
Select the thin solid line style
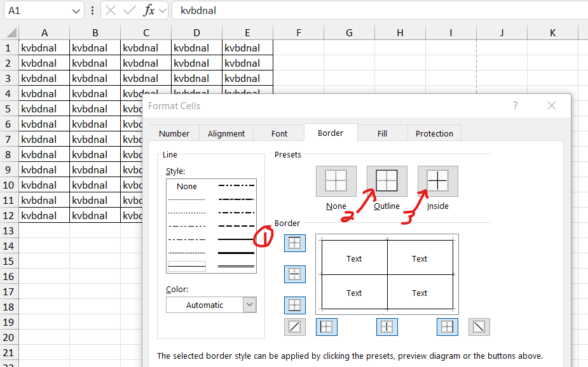(187, 266)
